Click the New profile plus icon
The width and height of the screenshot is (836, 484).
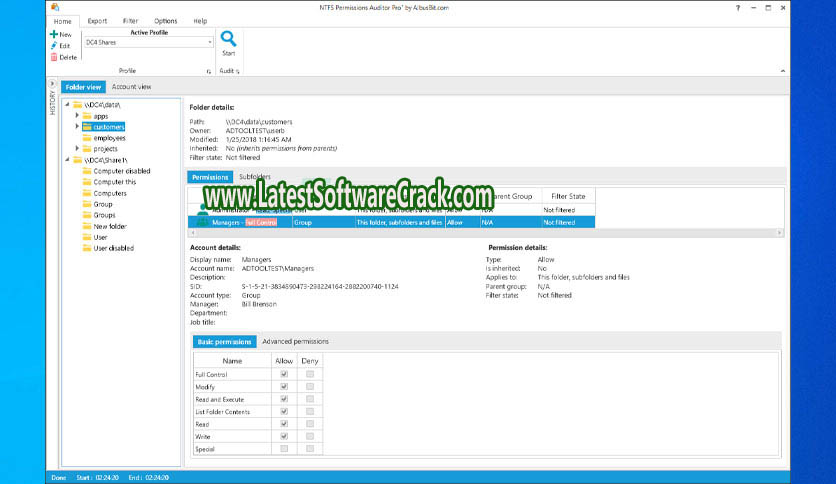[54, 34]
